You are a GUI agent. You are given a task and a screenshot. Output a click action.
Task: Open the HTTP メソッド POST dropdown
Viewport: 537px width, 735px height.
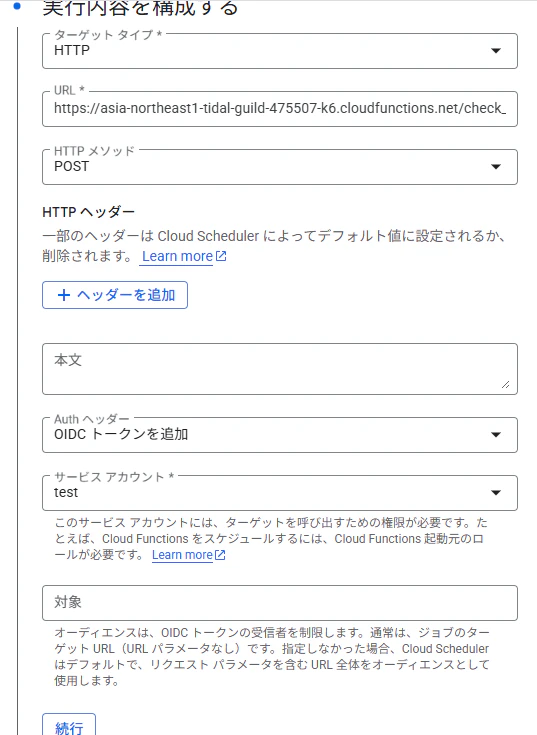280,167
